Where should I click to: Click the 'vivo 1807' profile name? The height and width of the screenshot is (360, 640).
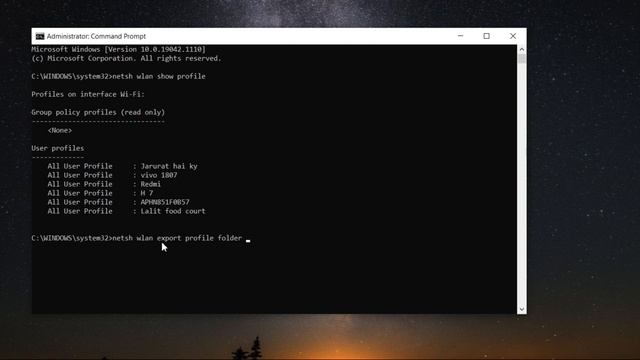[x=159, y=175]
